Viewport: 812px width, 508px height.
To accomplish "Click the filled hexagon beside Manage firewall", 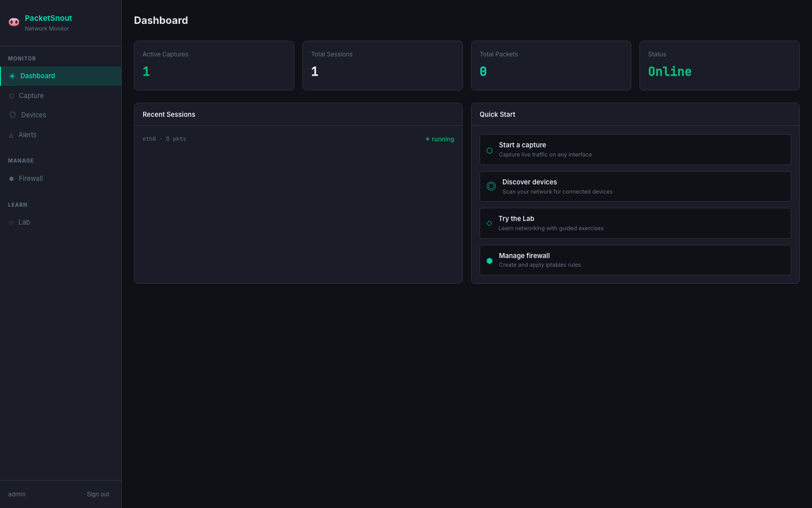I will [489, 261].
